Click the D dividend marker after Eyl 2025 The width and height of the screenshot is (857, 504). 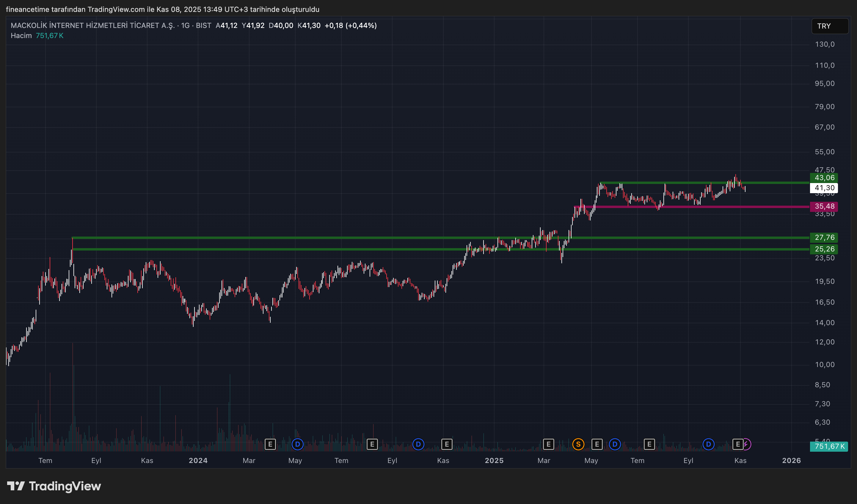point(708,444)
